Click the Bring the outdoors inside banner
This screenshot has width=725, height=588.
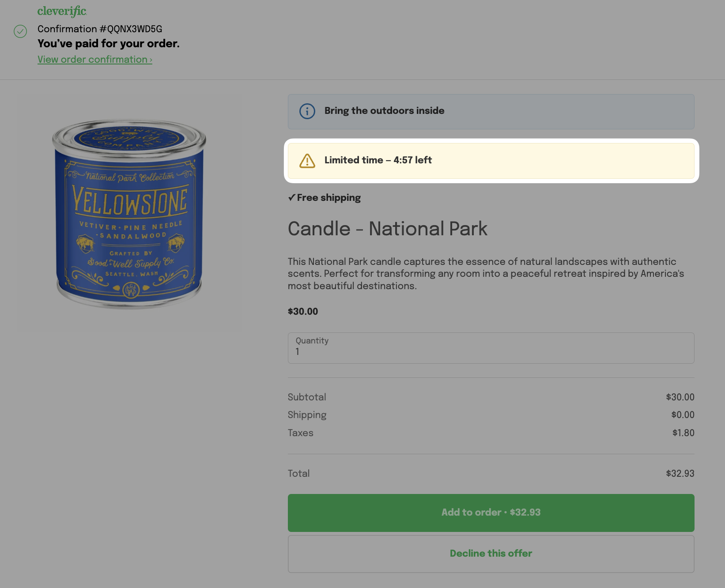click(x=491, y=111)
